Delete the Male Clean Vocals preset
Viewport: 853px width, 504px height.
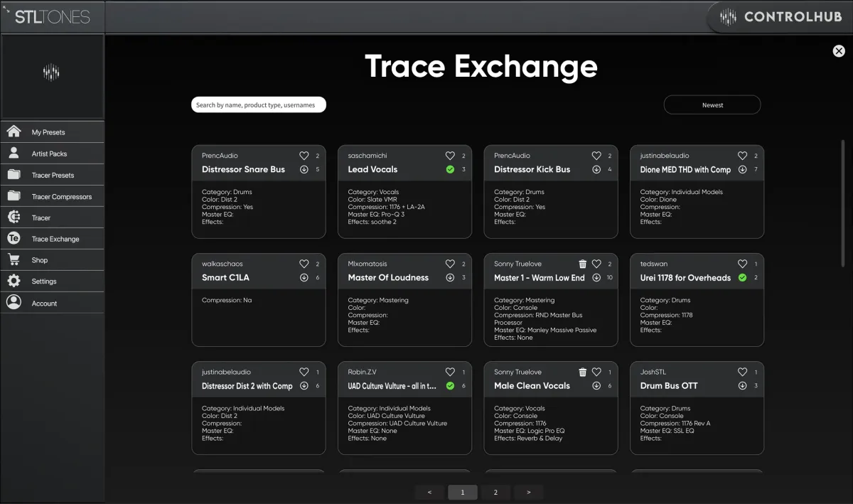[583, 372]
